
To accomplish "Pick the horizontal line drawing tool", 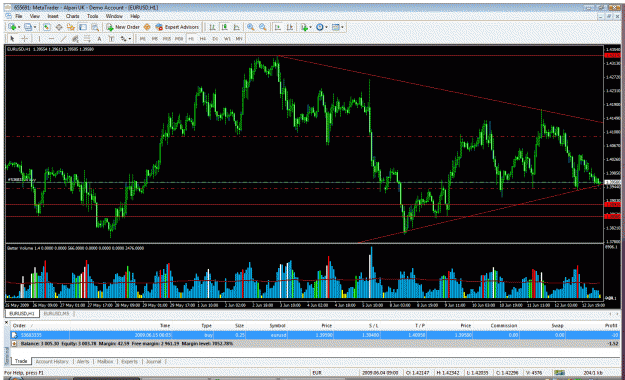I will [x=51, y=39].
